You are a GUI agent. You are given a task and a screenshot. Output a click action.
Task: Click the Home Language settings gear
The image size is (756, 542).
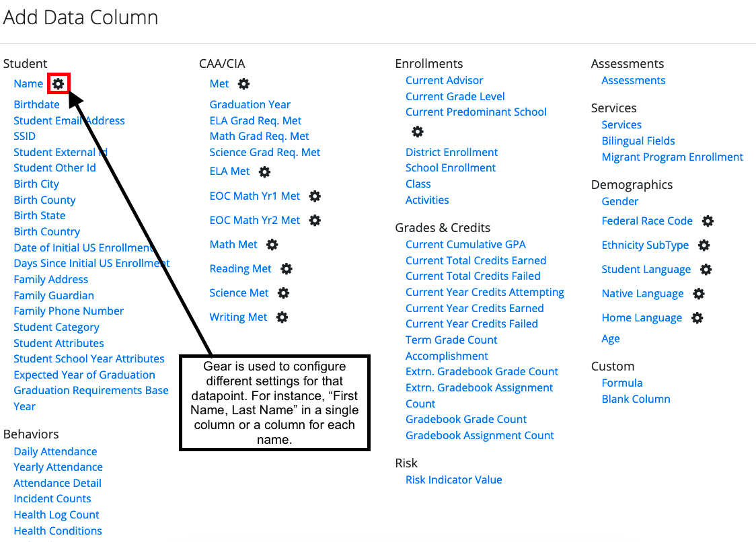(x=698, y=317)
